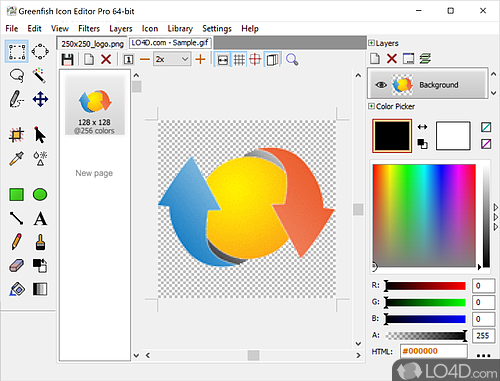Select the Recolor tool
500x381 pixels.
click(x=40, y=266)
